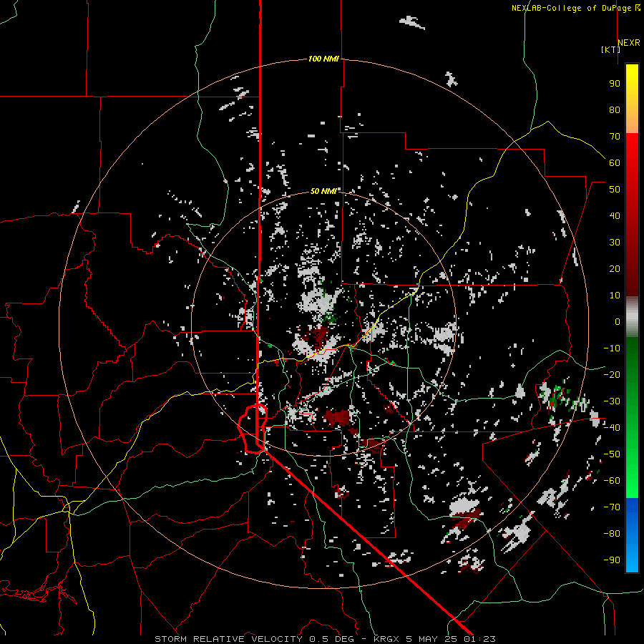Click the NEXR label above the color scale
This screenshot has width=644, height=644.
(629, 43)
